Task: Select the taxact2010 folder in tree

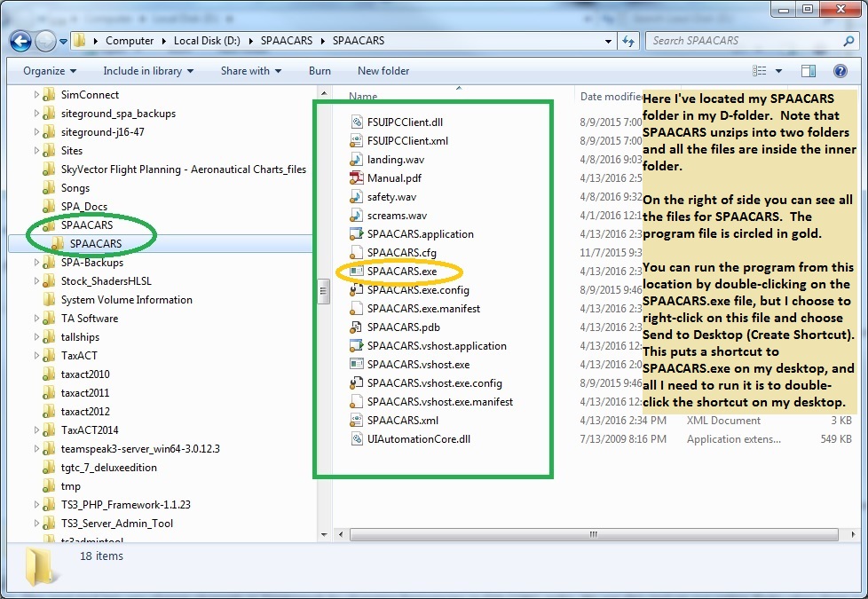Action: click(85, 374)
